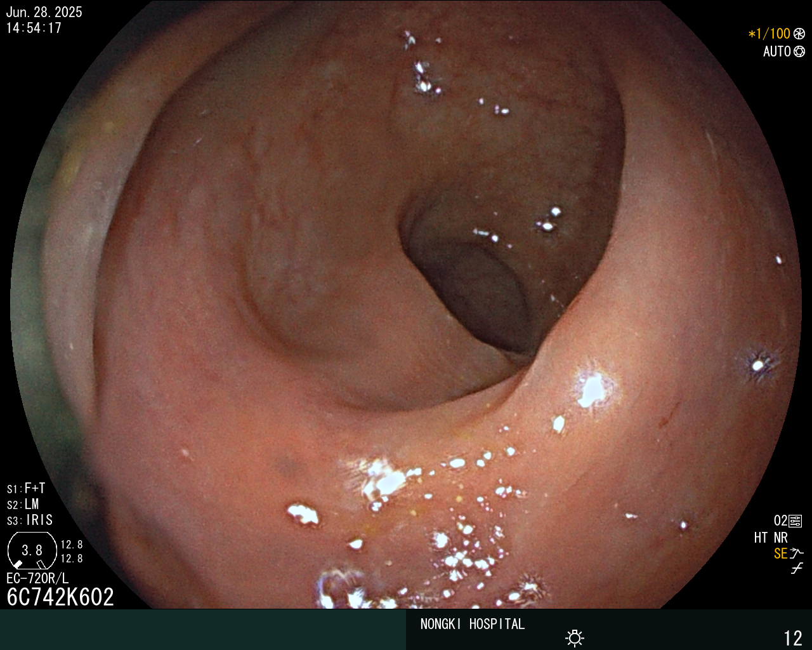Select the S2: LM switch assignment

23,504
